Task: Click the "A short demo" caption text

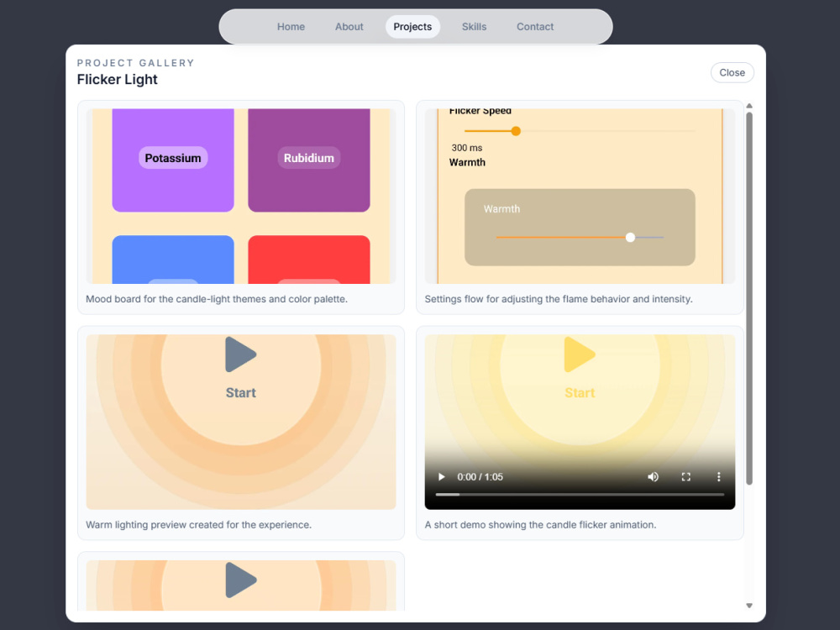Action: click(540, 525)
